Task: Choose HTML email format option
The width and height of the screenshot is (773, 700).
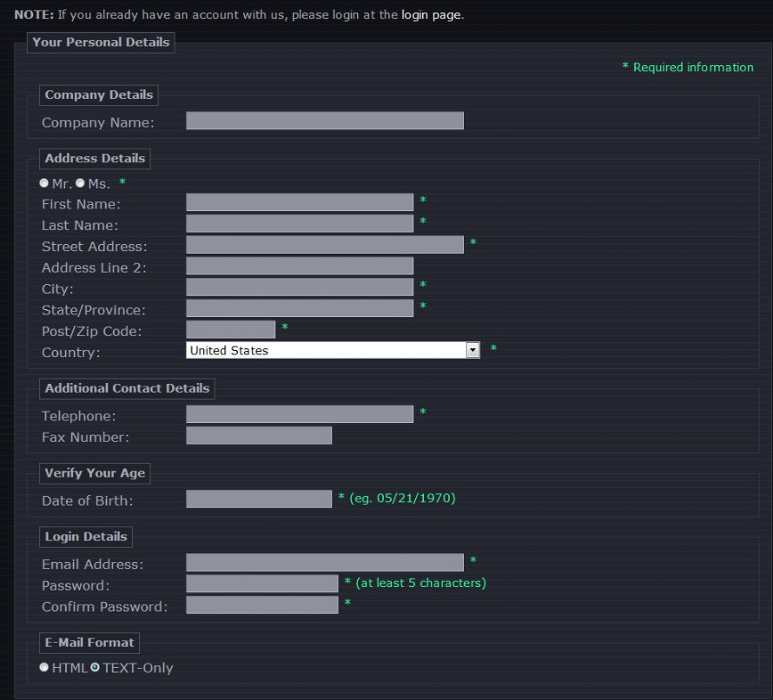Action: pos(44,667)
